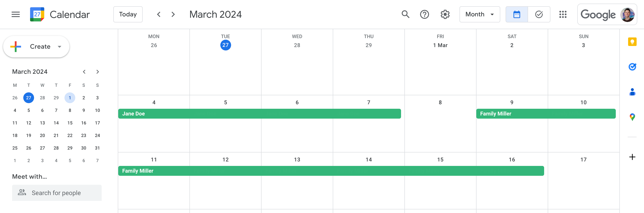Click the search magnifier icon

pyautogui.click(x=405, y=15)
